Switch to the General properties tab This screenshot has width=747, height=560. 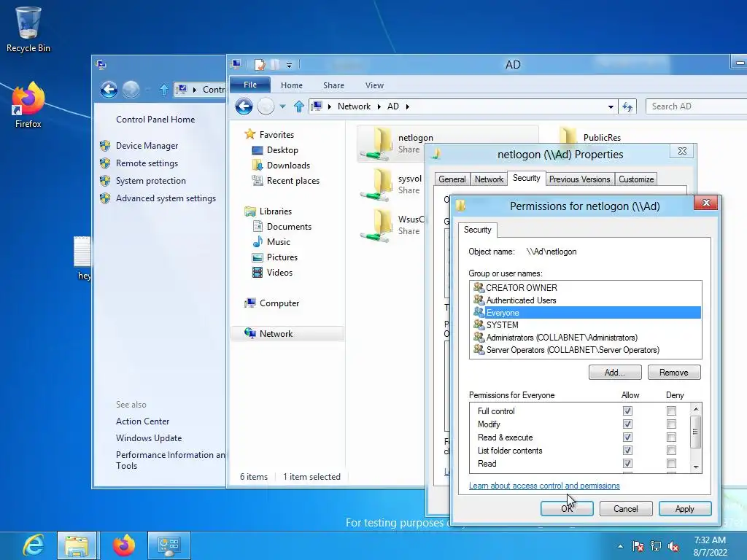pos(452,179)
